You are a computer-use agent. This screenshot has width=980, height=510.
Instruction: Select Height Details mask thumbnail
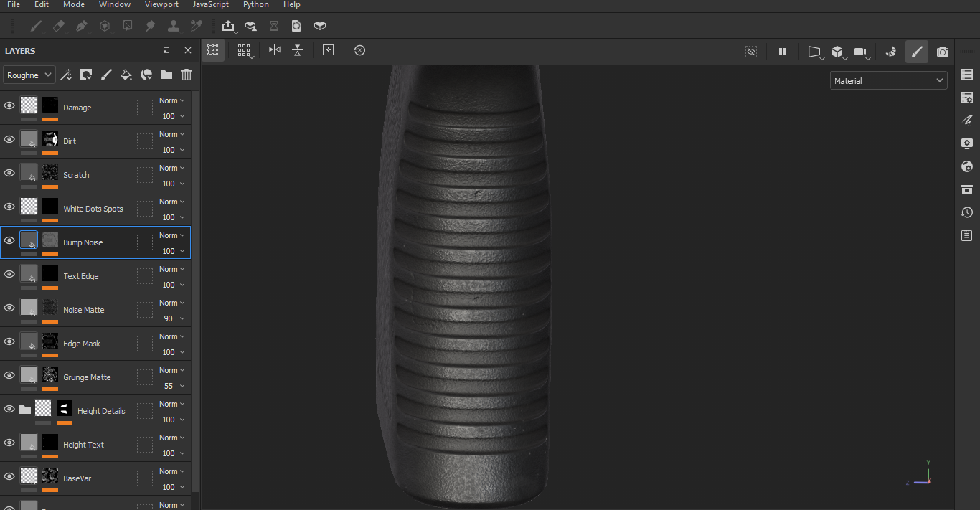click(65, 408)
